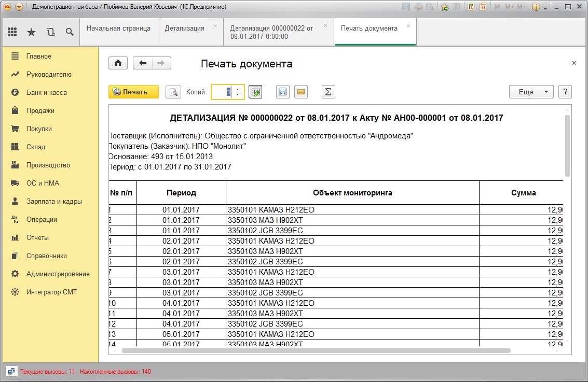This screenshot has width=588, height=382.
Task: Click the Печать button
Action: (133, 92)
